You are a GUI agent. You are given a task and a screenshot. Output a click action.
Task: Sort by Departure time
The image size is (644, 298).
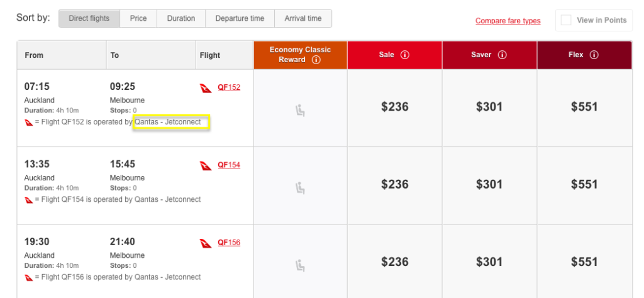240,18
